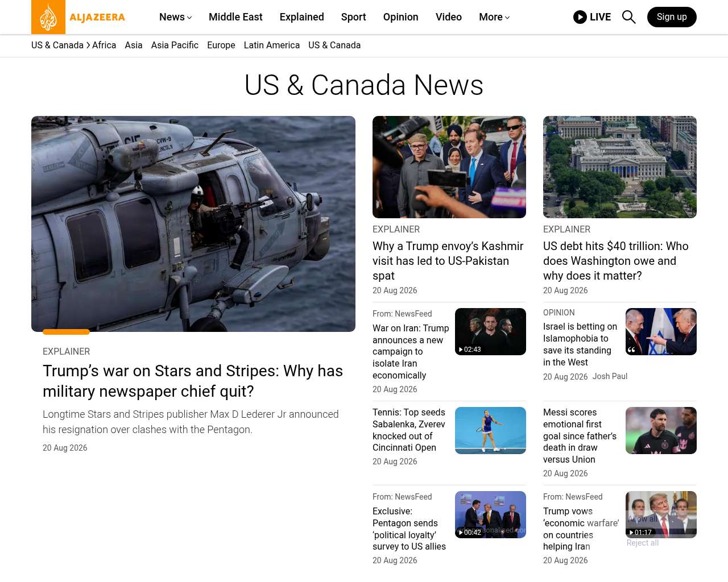Read the Trump envoy Kashmir visit article
The height and width of the screenshot is (582, 728).
pyautogui.click(x=448, y=261)
